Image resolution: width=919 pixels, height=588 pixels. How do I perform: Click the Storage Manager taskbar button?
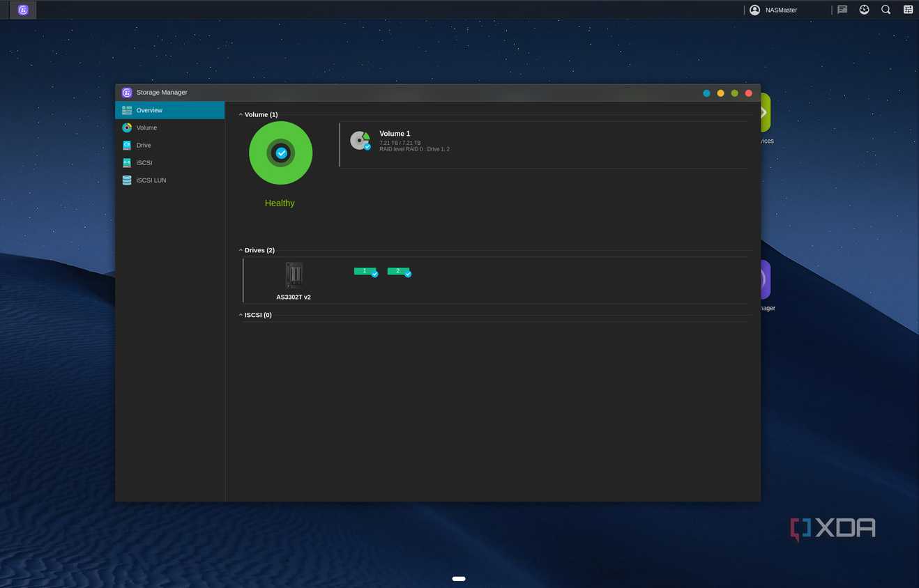(23, 10)
